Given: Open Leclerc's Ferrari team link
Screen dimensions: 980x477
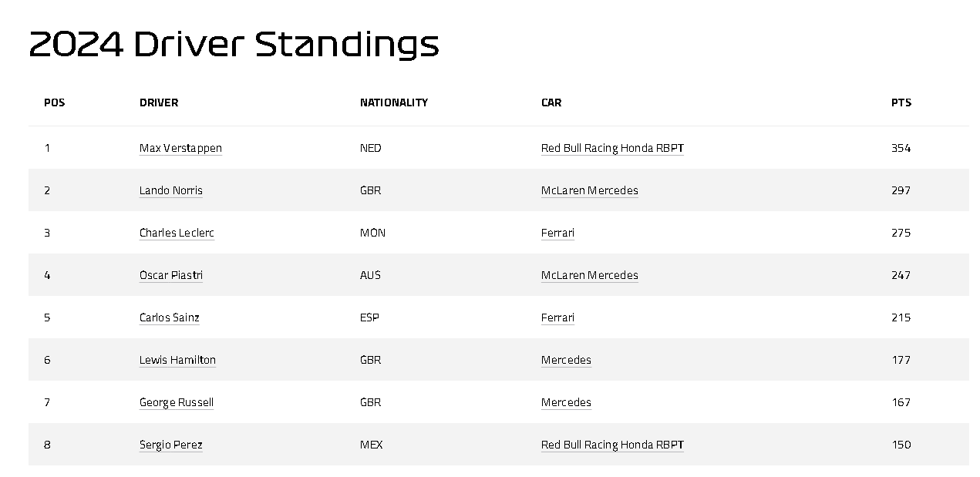Looking at the screenshot, I should point(557,233).
